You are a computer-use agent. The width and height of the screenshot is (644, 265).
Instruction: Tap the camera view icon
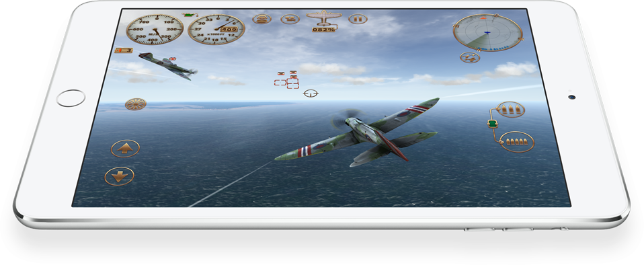click(x=290, y=19)
